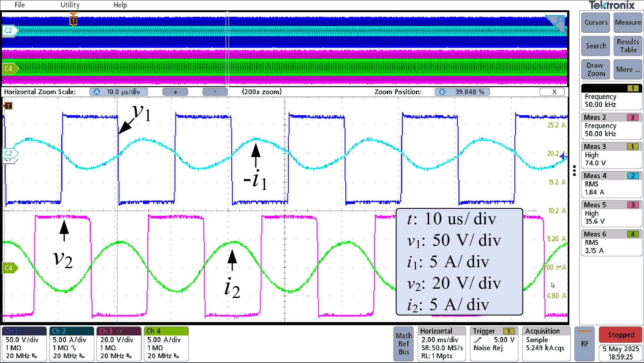The height and width of the screenshot is (363, 644).
Task: Click the Cursors button
Action: point(596,22)
